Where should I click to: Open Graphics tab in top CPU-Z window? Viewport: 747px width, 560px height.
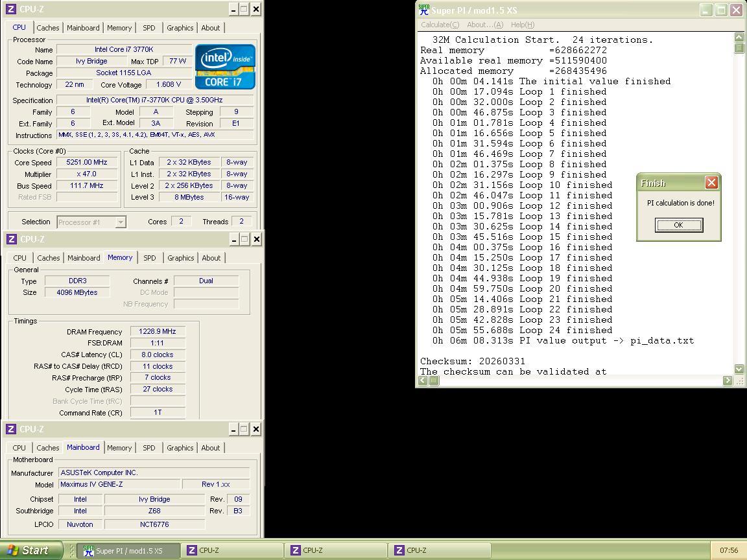[x=180, y=28]
